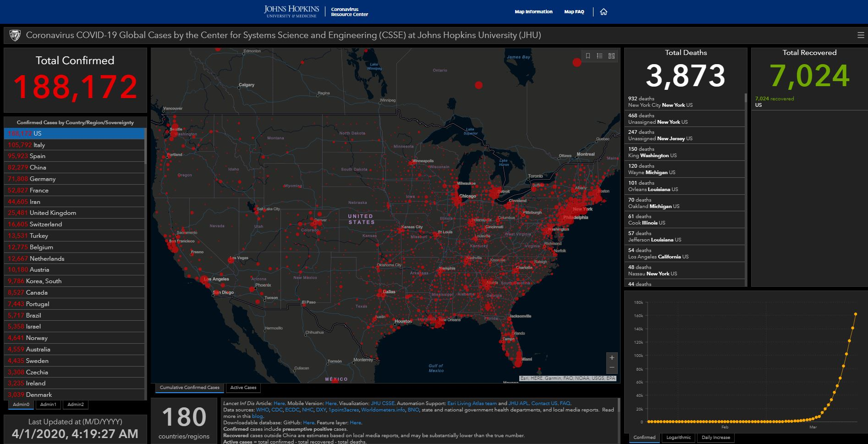
Task: Click the 120 deaths Wayne Michigan entry
Action: coord(685,169)
